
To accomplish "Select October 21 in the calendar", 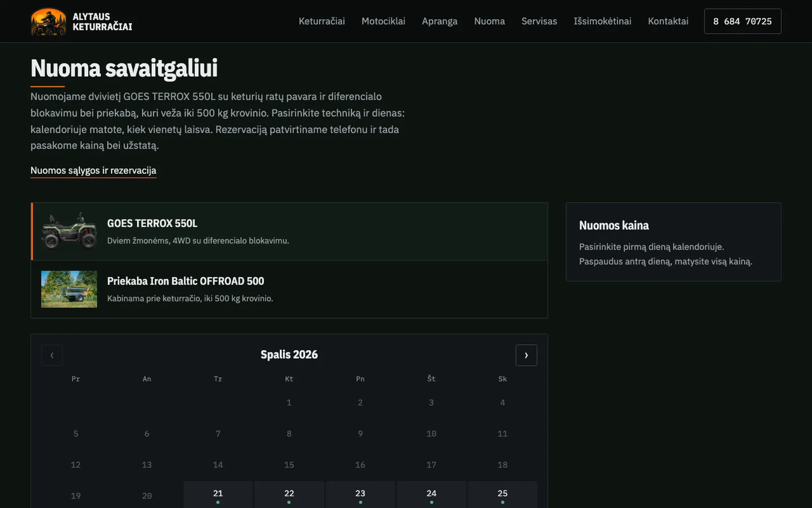I will click(x=218, y=495).
